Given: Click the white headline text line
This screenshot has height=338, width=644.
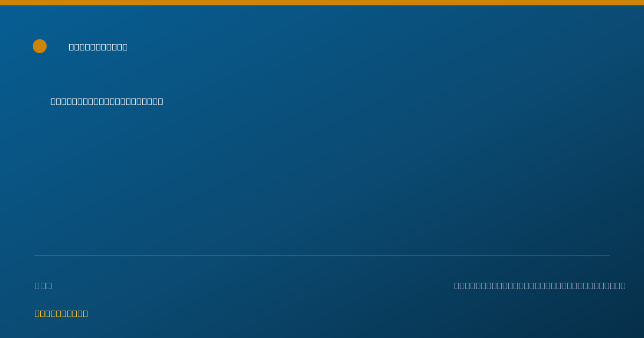Looking at the screenshot, I should [x=107, y=101].
